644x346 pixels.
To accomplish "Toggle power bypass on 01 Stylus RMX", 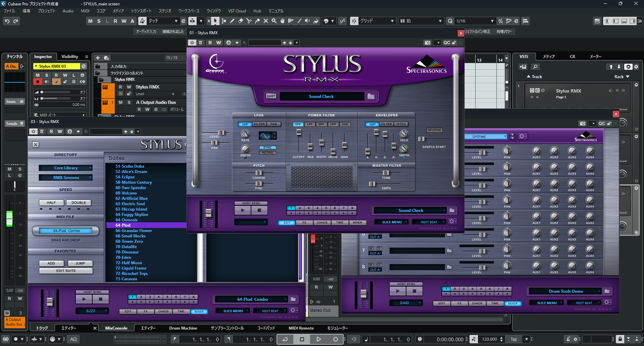I will [192, 43].
